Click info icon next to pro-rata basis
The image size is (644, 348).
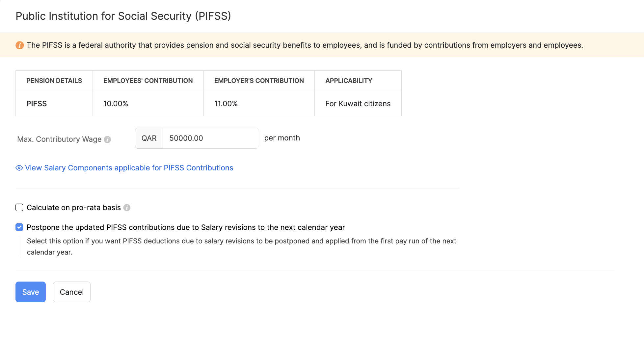point(127,208)
